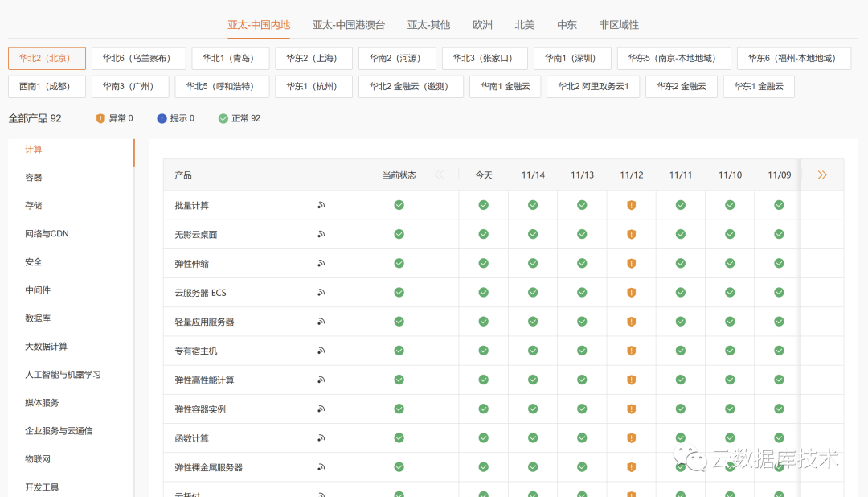
Task: Show later dates with right double chevron
Action: coord(821,175)
